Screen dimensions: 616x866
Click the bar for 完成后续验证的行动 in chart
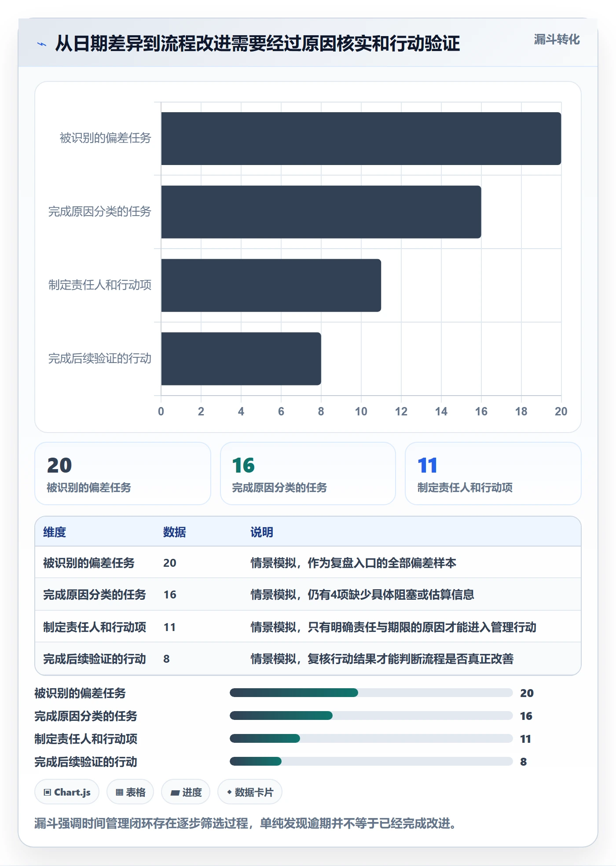[x=241, y=359]
